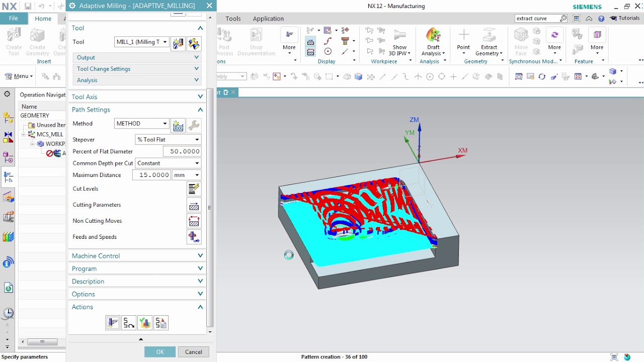Select the Unused Items tree row
Image resolution: width=644 pixels, height=362 pixels.
click(x=46, y=125)
